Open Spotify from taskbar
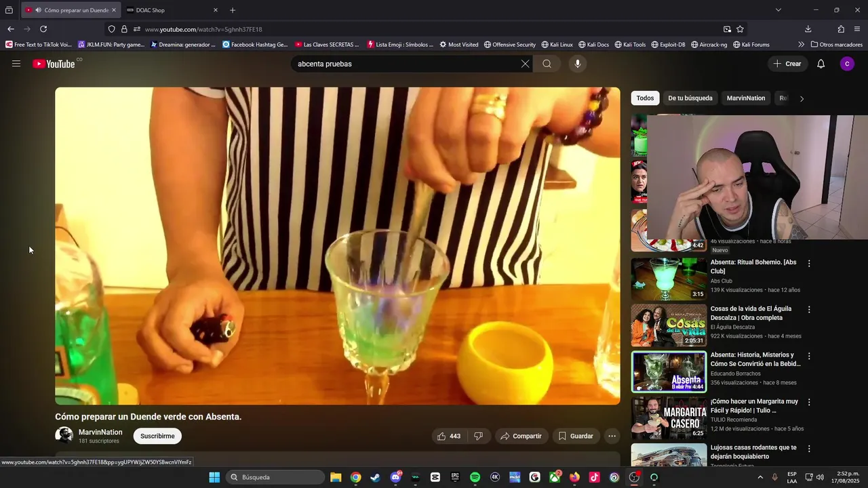 click(475, 477)
